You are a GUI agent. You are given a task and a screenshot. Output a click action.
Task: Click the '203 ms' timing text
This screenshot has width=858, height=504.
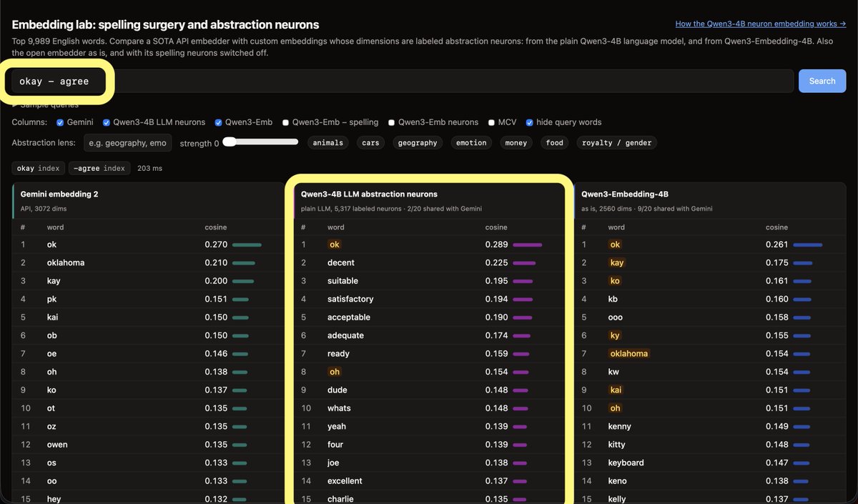(x=149, y=168)
